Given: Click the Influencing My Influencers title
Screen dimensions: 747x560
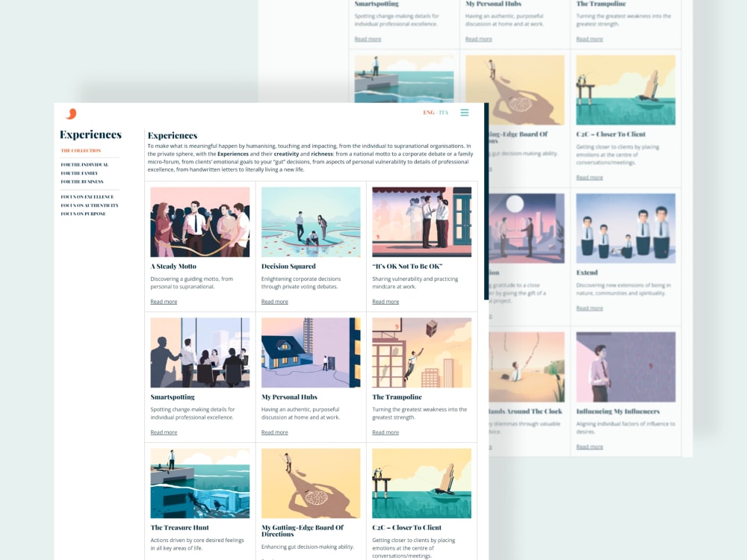Looking at the screenshot, I should pos(618,411).
